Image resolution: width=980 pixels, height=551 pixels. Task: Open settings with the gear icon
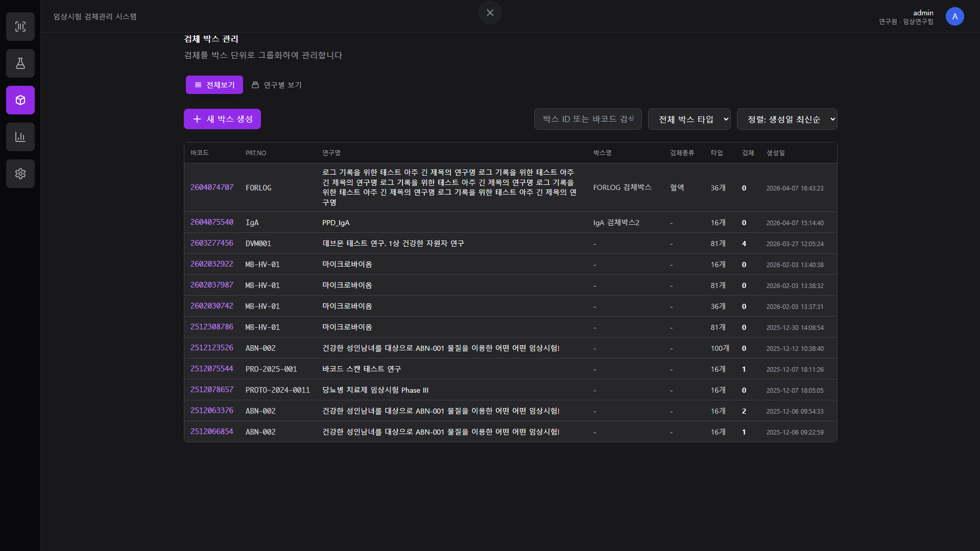20,174
